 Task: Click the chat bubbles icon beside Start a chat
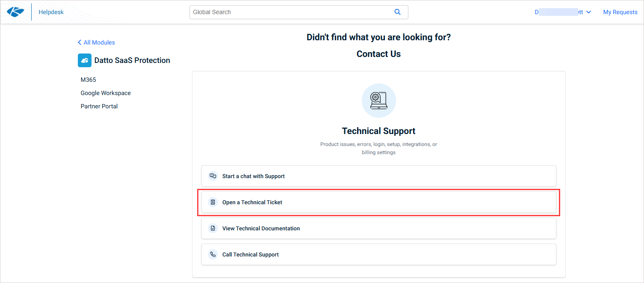[x=213, y=176]
